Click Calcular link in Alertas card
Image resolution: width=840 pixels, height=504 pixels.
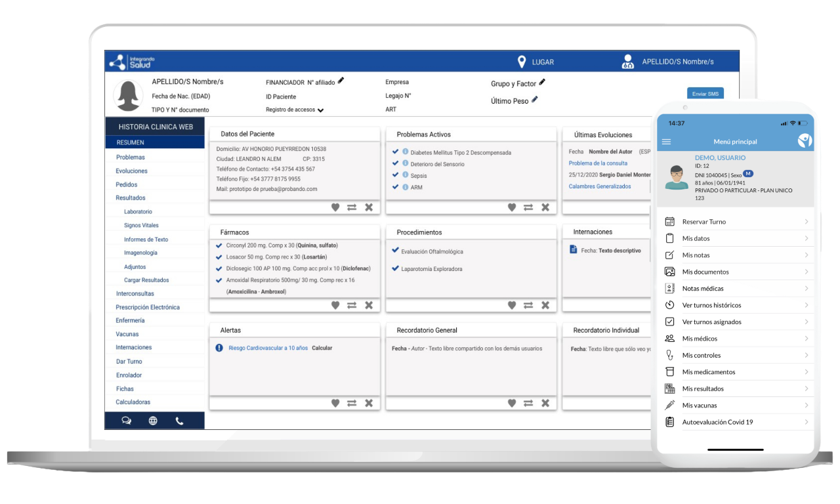[x=322, y=348]
